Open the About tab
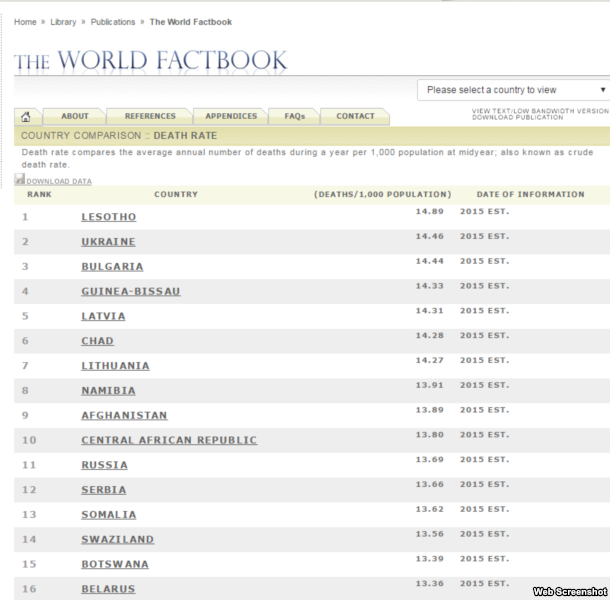The height and width of the screenshot is (600, 610). (x=75, y=116)
